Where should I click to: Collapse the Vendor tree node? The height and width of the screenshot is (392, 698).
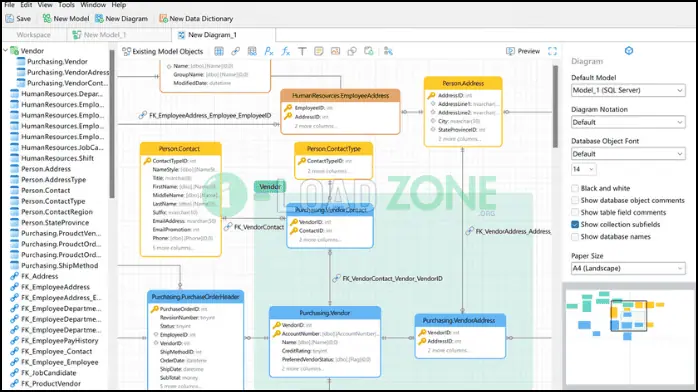coord(6,51)
